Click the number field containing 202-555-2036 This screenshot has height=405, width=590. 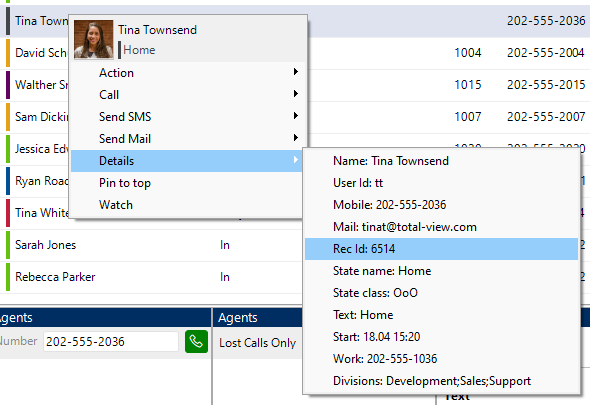[111, 342]
